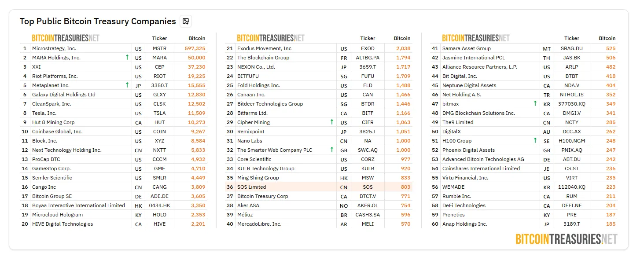Click the Ticker header above EXOD
The height and width of the screenshot is (260, 644).
(368, 38)
